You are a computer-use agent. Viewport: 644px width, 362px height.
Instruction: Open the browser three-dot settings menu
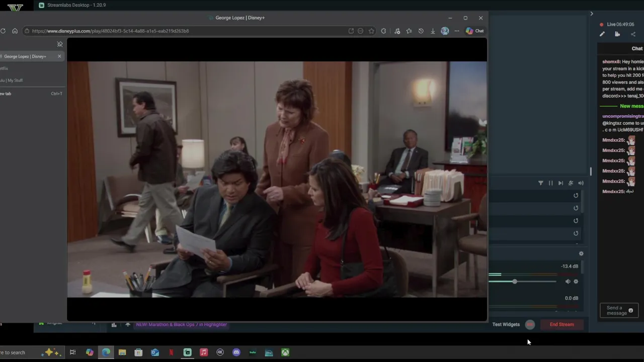click(x=457, y=31)
